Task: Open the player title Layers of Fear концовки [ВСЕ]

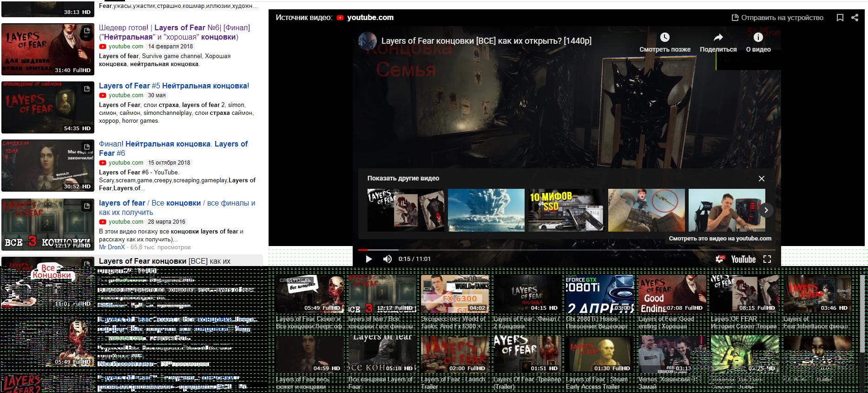Action: tap(487, 41)
